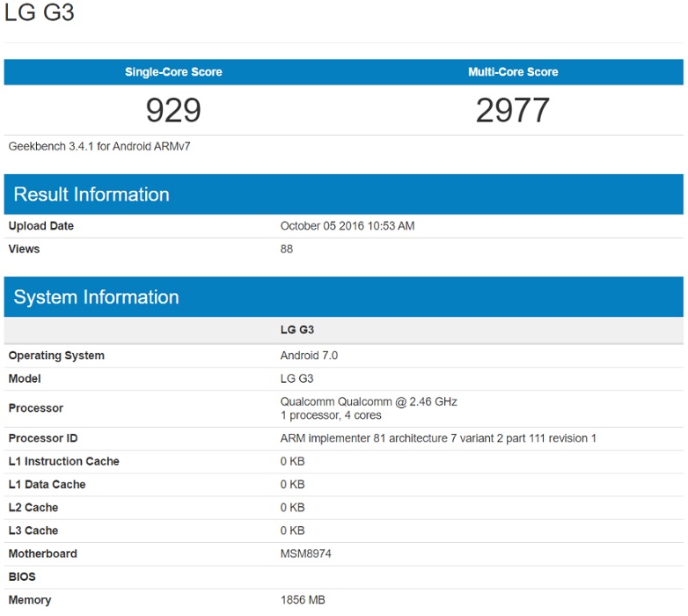The height and width of the screenshot is (616, 688).
Task: Click the L3 Cache label
Action: pos(33,531)
